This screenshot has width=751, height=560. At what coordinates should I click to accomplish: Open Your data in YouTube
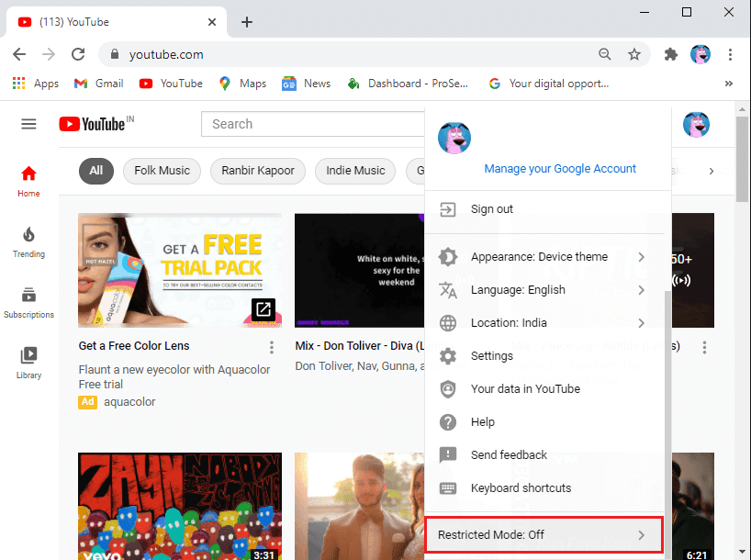tap(545, 389)
